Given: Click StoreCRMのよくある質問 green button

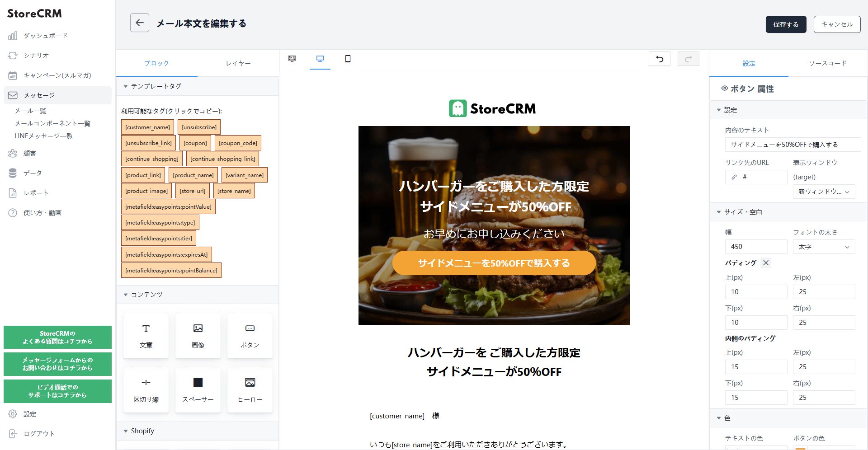Looking at the screenshot, I should 57,337.
